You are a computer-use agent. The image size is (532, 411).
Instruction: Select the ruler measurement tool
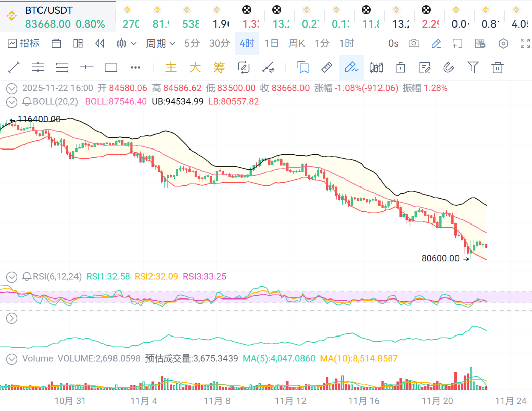point(327,67)
